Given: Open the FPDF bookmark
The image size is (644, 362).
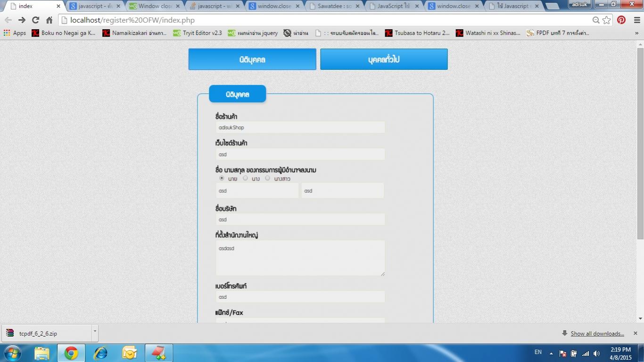Looking at the screenshot, I should click(x=558, y=33).
